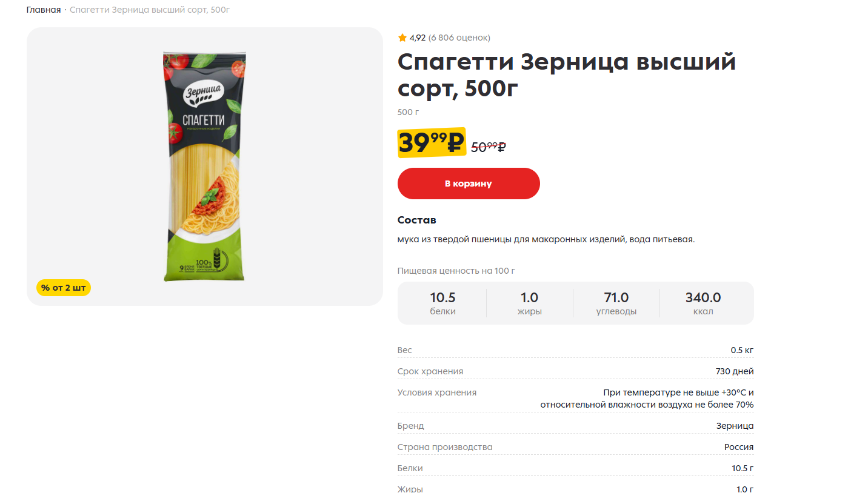Go to Главная breadcrumb link
Image resolution: width=868 pixels, height=493 pixels.
tap(44, 10)
